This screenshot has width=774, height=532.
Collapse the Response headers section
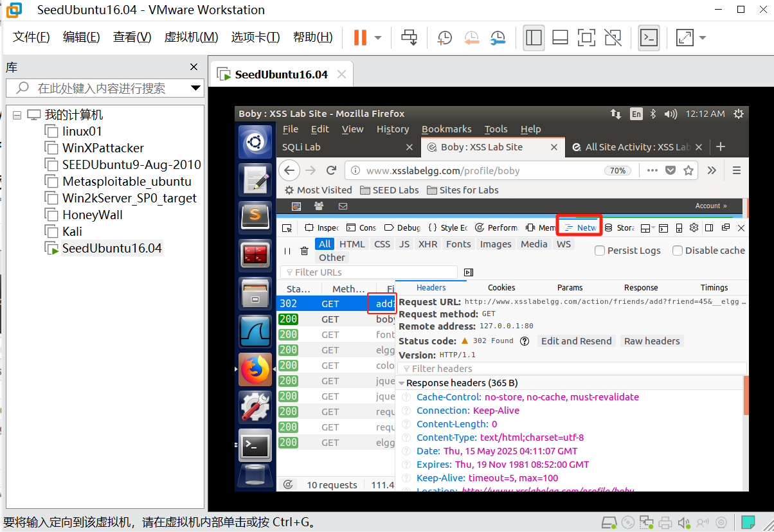click(x=402, y=383)
